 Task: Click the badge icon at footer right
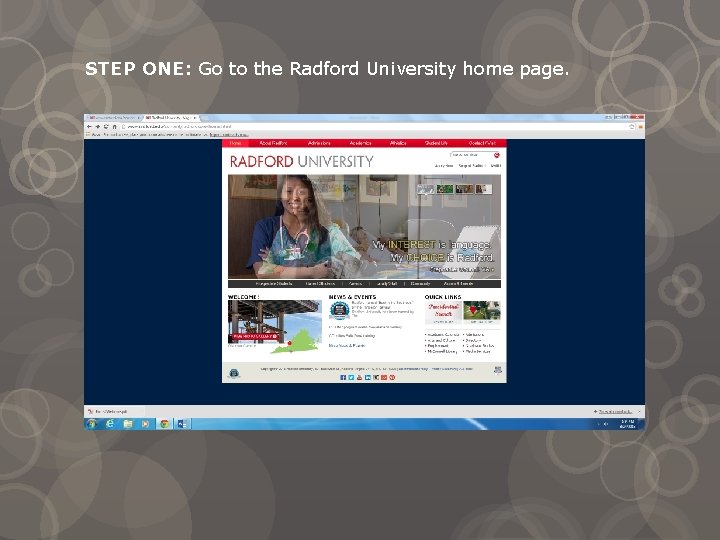(498, 370)
